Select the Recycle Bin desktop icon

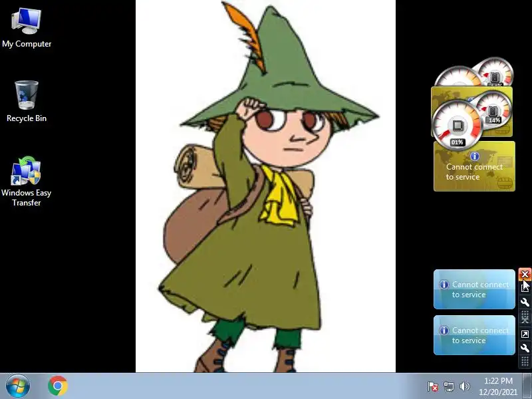click(x=27, y=101)
